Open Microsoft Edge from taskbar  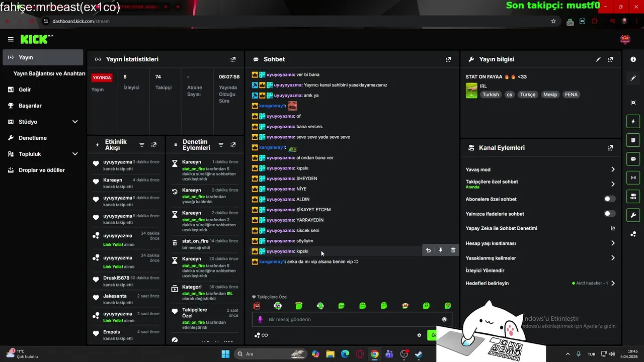pyautogui.click(x=345, y=354)
